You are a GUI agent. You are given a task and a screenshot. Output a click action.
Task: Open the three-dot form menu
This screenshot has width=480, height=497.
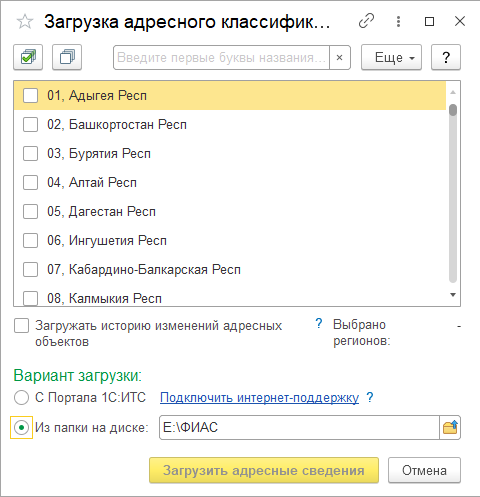point(398,21)
